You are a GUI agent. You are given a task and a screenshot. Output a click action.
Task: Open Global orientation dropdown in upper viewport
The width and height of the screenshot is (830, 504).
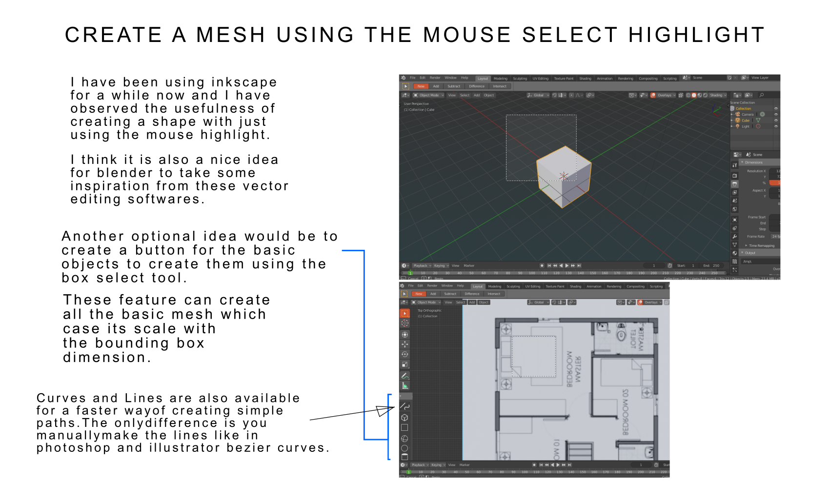pos(538,95)
